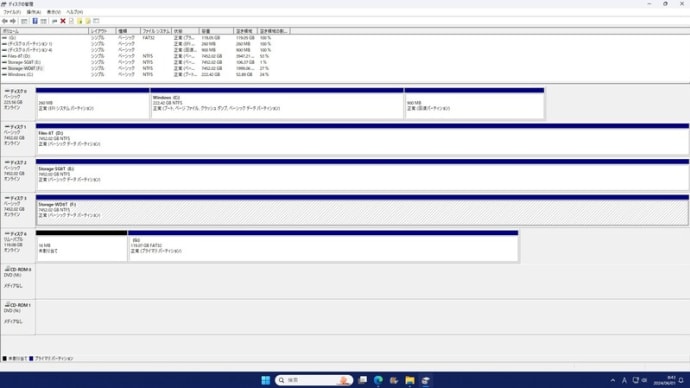The image size is (690, 388).
Task: Click the taskbar search box
Action: pos(314,380)
